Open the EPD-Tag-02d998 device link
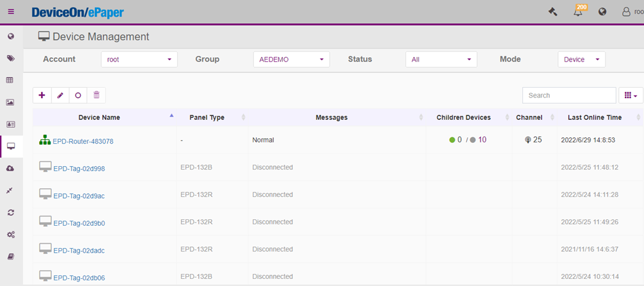644x286 pixels. (79, 169)
